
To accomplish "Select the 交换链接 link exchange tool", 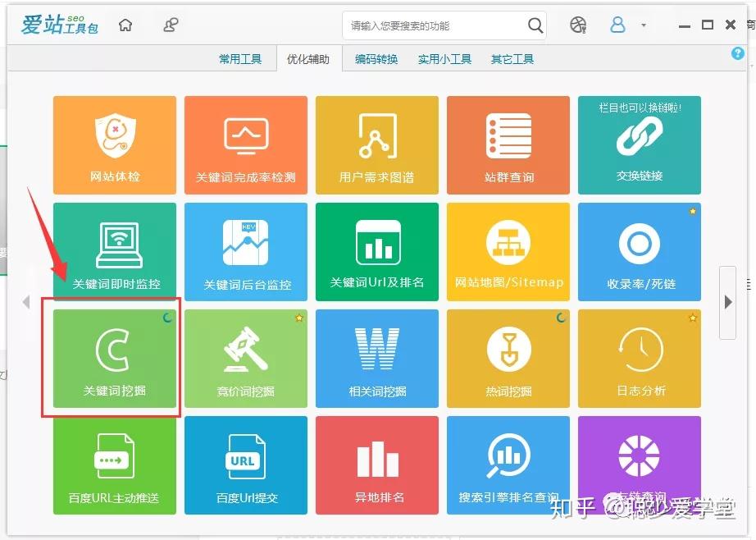I will click(x=639, y=144).
